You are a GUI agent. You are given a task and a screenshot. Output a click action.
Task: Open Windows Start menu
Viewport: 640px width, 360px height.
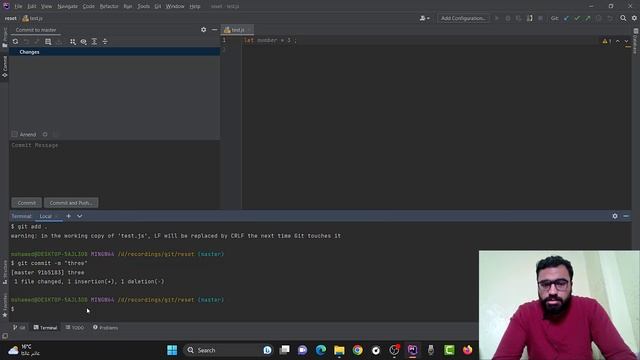click(x=172, y=350)
